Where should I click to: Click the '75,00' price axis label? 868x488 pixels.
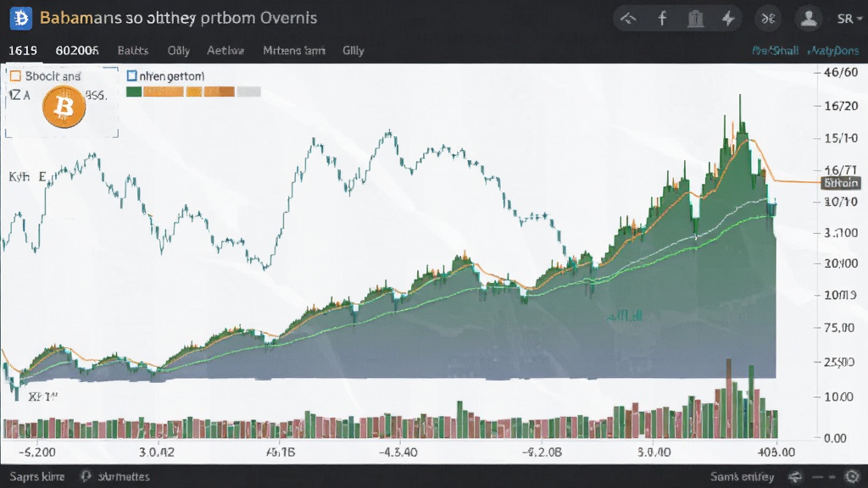(839, 328)
